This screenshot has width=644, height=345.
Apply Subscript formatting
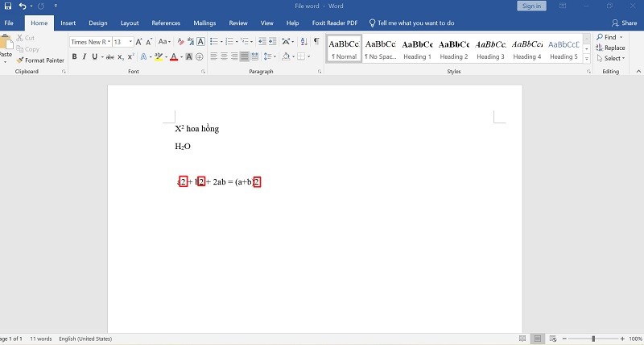pos(120,56)
